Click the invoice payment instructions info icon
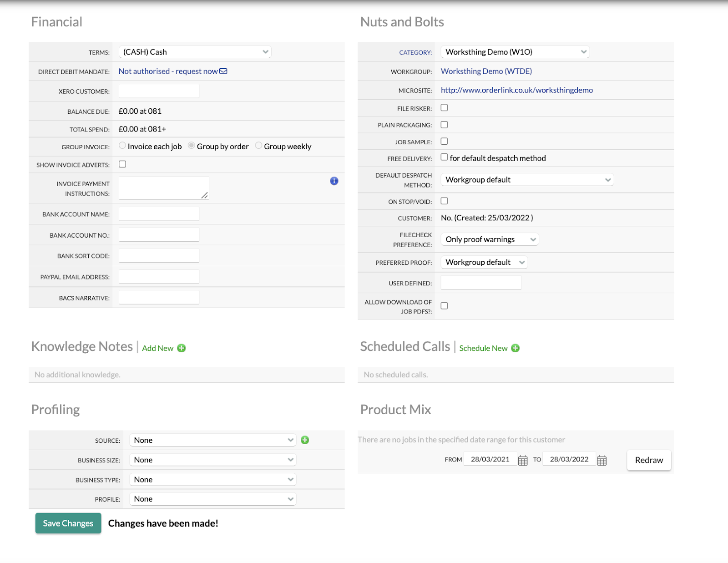 [x=334, y=181]
